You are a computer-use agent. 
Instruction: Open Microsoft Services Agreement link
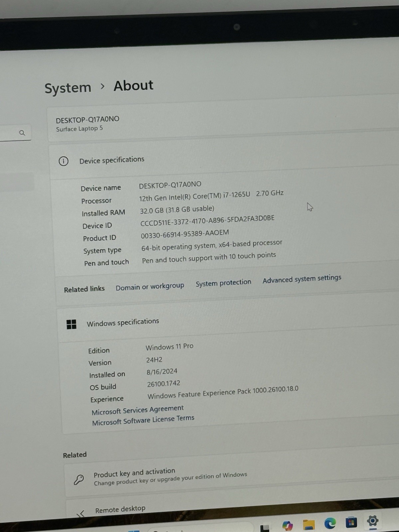[x=138, y=410]
